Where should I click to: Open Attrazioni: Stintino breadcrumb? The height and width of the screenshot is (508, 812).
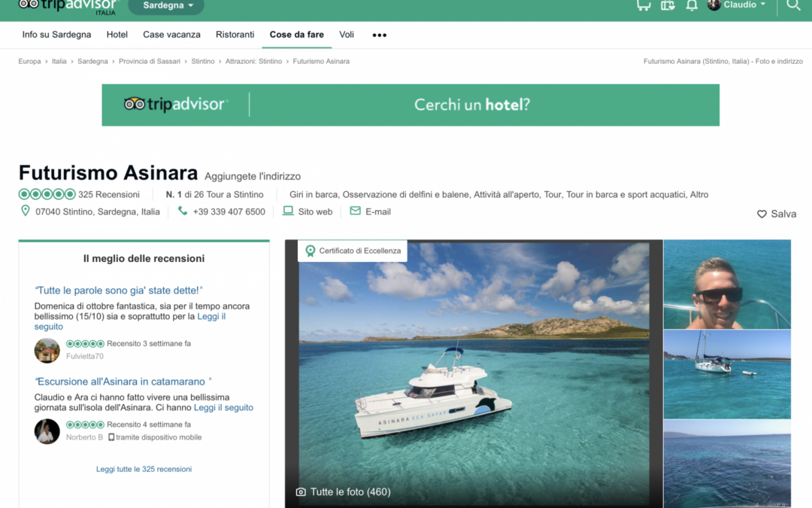(x=254, y=61)
